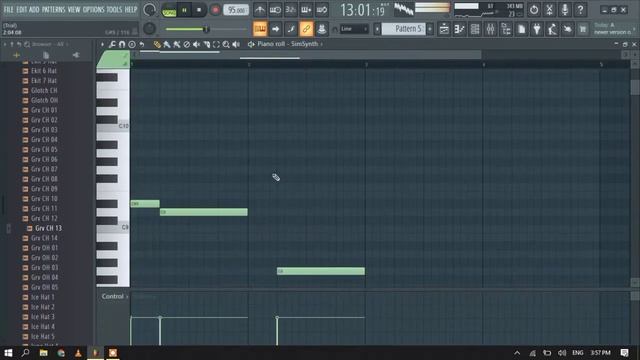640x360 pixels.
Task: Open the browser menu arrow
Action: pos(5,44)
